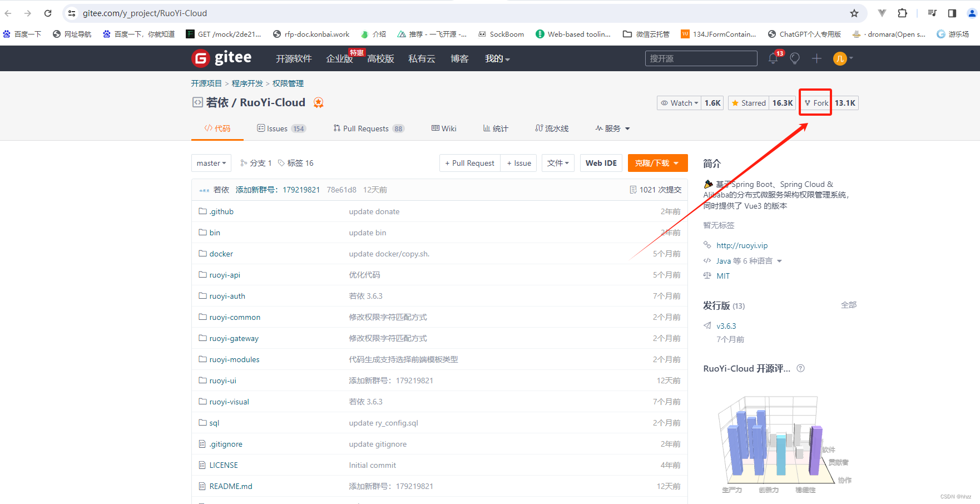Click the help icon beside 开源评估
The image size is (980, 504).
coord(800,368)
